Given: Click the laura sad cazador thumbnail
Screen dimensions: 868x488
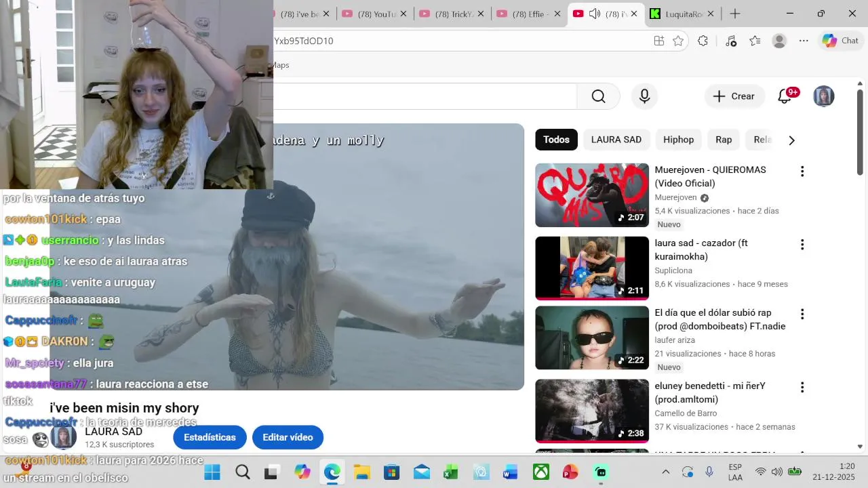Looking at the screenshot, I should pyautogui.click(x=592, y=268).
